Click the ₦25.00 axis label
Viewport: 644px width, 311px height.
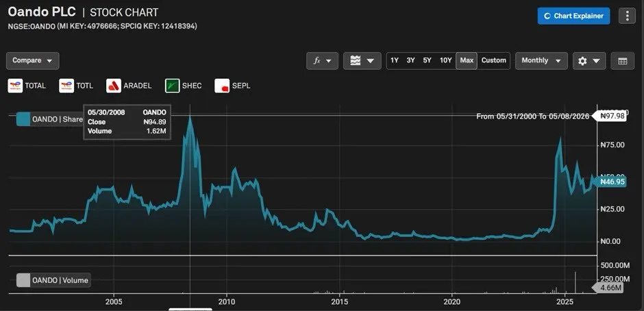pos(612,209)
